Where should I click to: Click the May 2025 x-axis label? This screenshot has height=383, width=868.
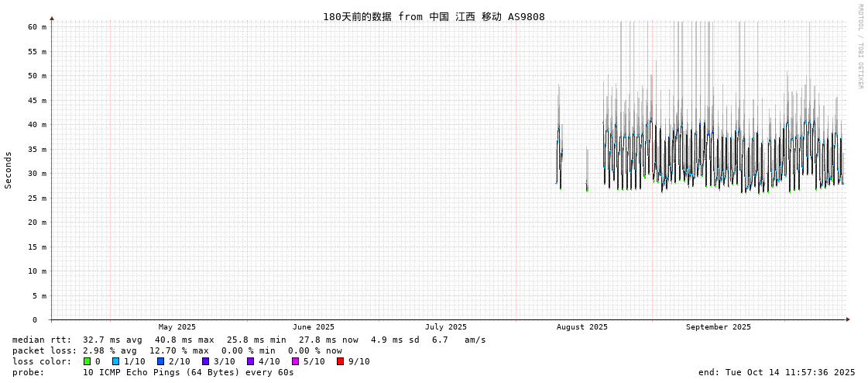[177, 327]
